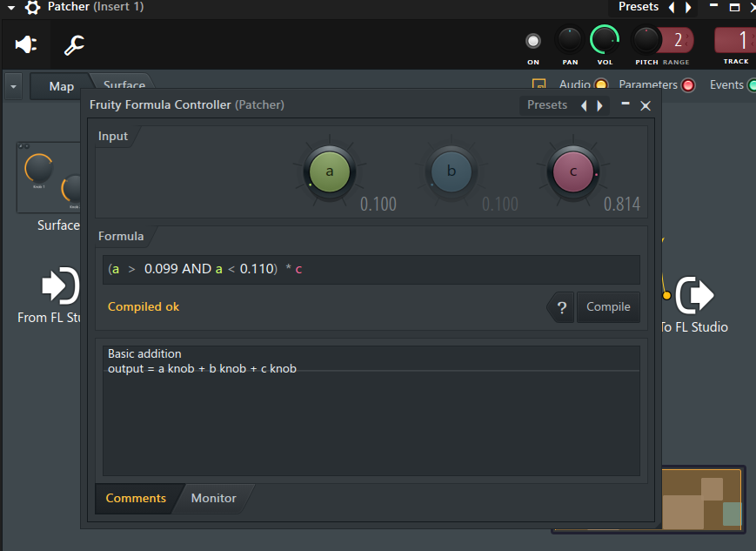
Task: Click the TRACK number 1 selector
Action: (735, 40)
